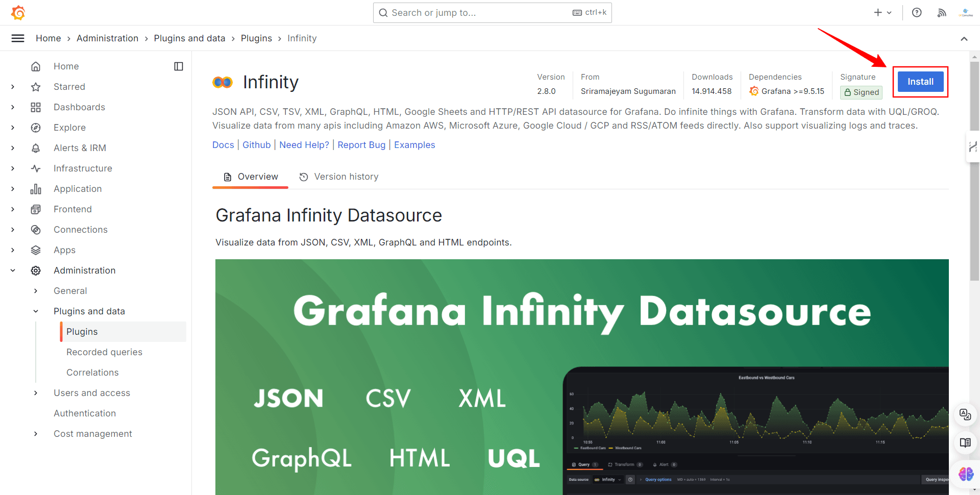980x495 pixels.
Task: Collapse the top breadcrumb bar chevron
Action: [x=964, y=39]
